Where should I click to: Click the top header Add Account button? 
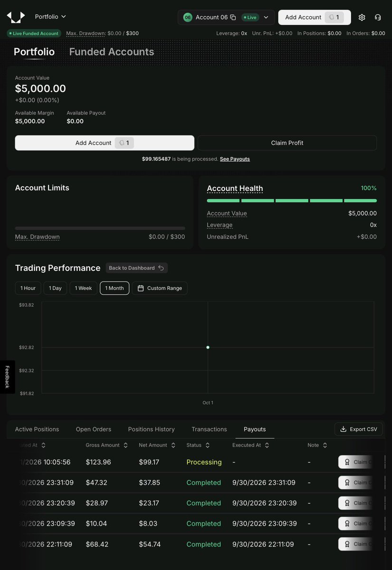pyautogui.click(x=314, y=18)
